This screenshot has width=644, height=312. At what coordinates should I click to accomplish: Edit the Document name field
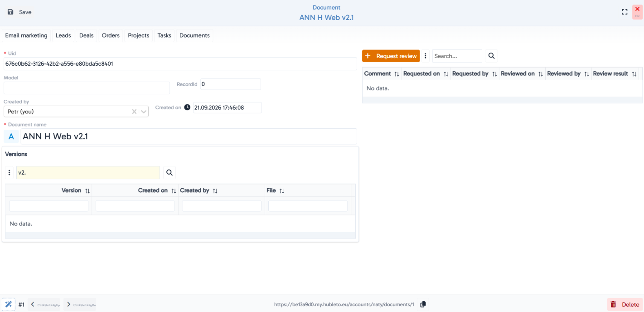(x=189, y=136)
